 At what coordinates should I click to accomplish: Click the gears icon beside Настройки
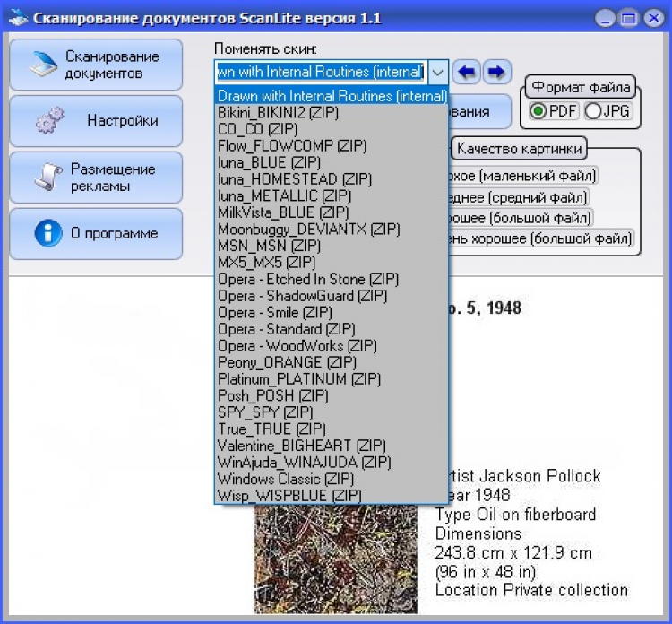49,121
